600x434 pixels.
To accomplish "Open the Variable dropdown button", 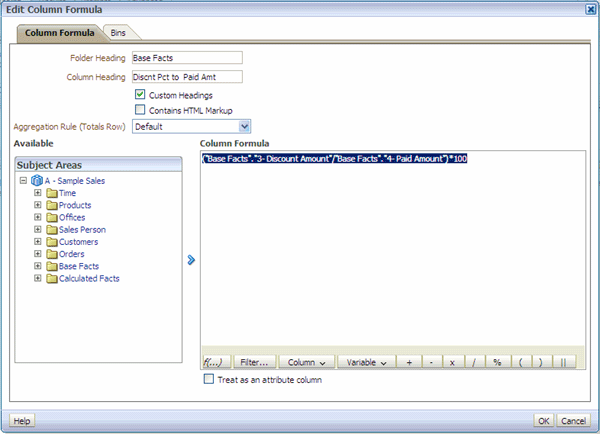I will [x=366, y=362].
